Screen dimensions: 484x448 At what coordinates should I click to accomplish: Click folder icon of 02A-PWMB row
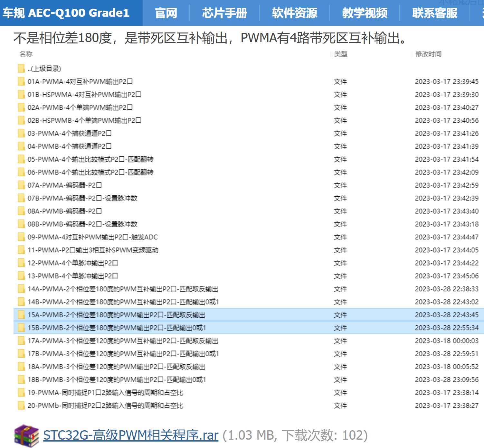click(21, 107)
